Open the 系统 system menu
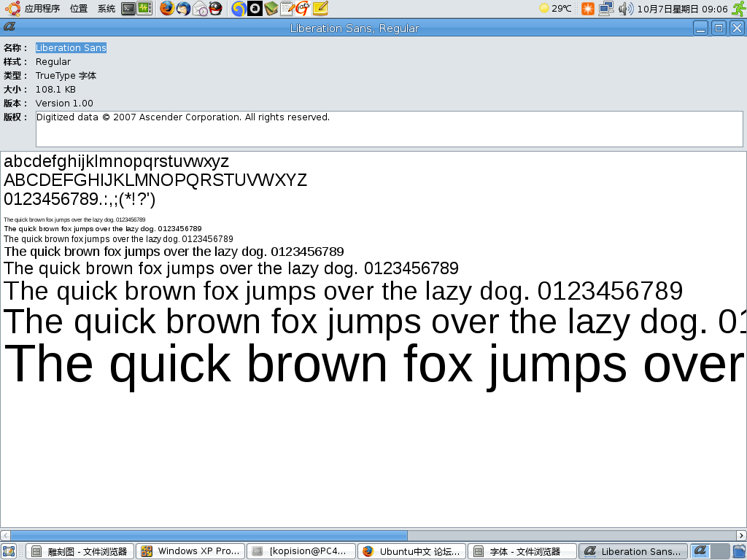This screenshot has height=560, width=747. tap(107, 9)
